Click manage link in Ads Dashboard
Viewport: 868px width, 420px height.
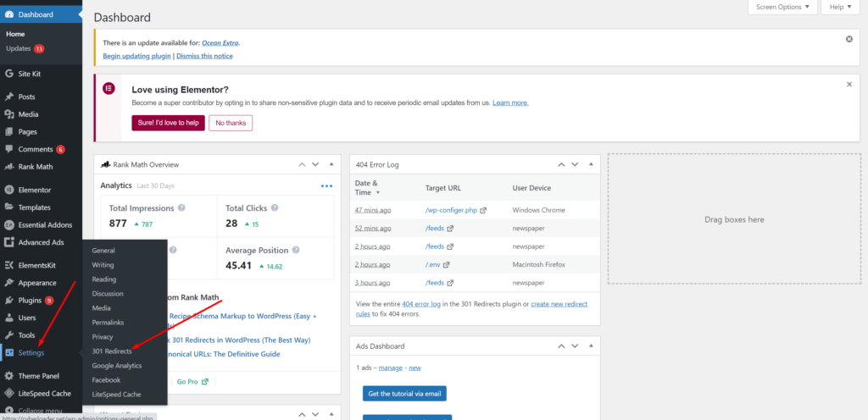click(x=390, y=367)
